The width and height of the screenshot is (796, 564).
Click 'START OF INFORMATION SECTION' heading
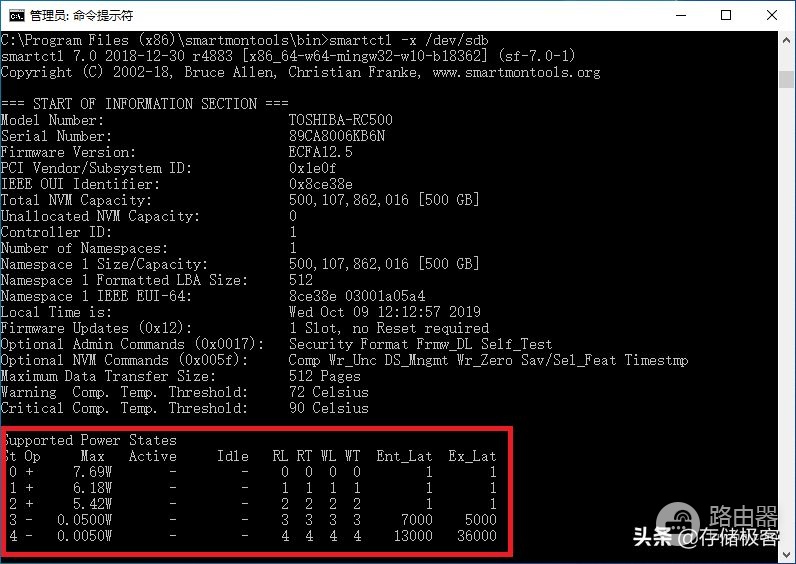pyautogui.click(x=144, y=104)
